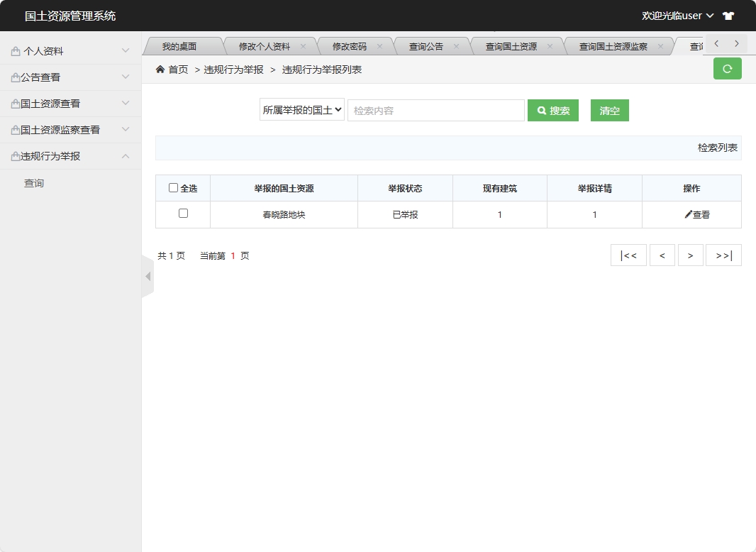Click the lock icon next to 个人资料
The height and width of the screenshot is (552, 756).
point(14,50)
